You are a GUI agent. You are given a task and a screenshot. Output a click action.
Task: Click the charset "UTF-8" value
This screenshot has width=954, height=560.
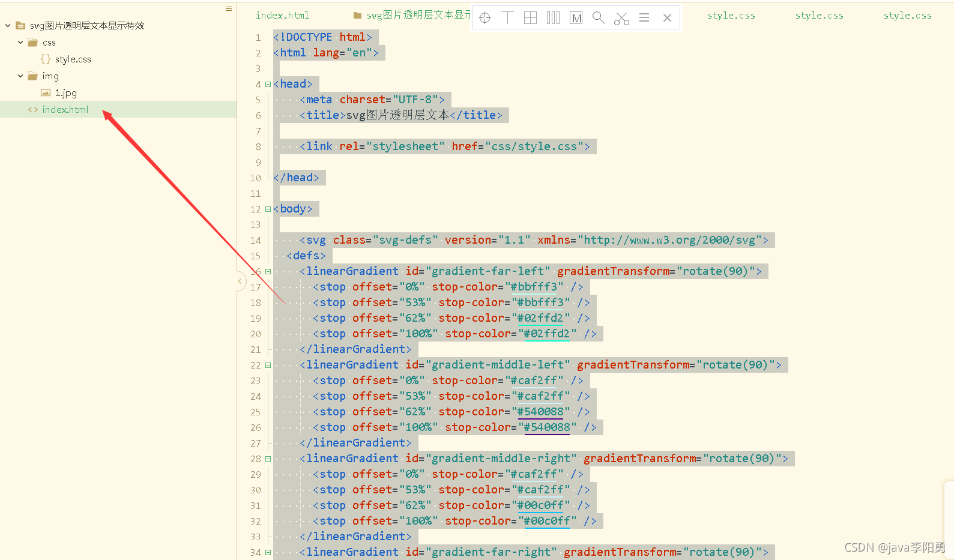click(x=415, y=100)
